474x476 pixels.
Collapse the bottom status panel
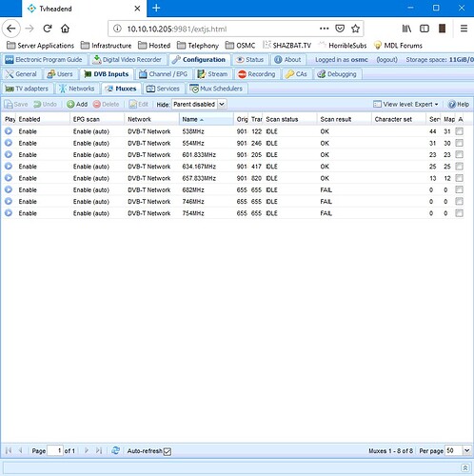pyautogui.click(x=465, y=467)
